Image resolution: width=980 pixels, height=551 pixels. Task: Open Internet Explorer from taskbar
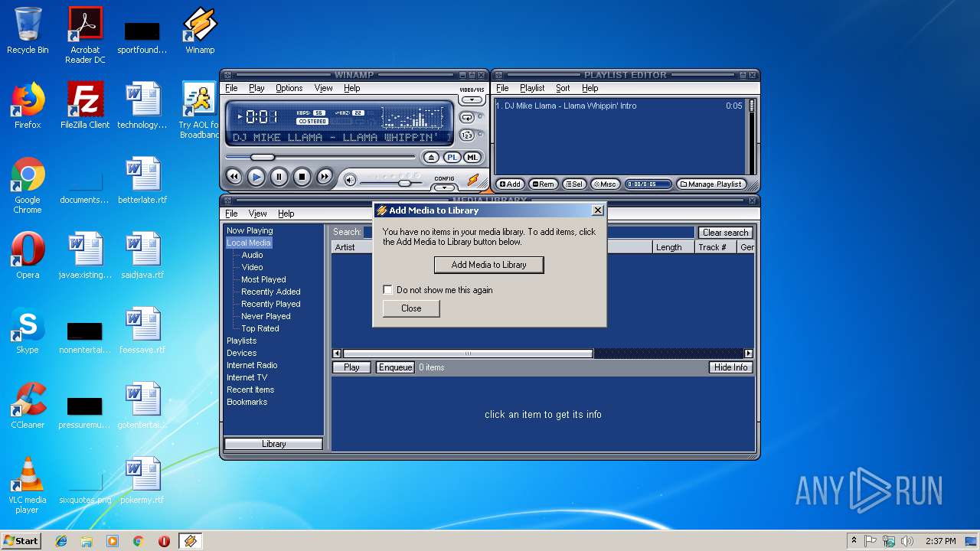click(61, 541)
